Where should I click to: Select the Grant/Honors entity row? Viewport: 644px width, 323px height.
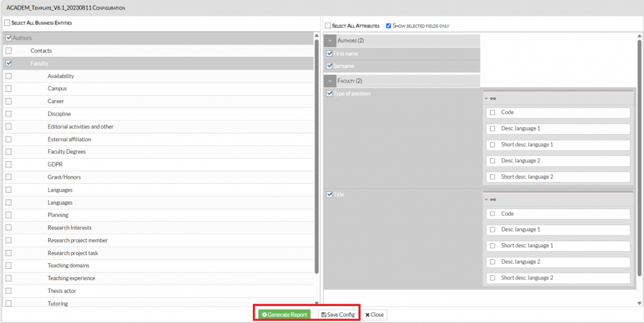pyautogui.click(x=64, y=177)
